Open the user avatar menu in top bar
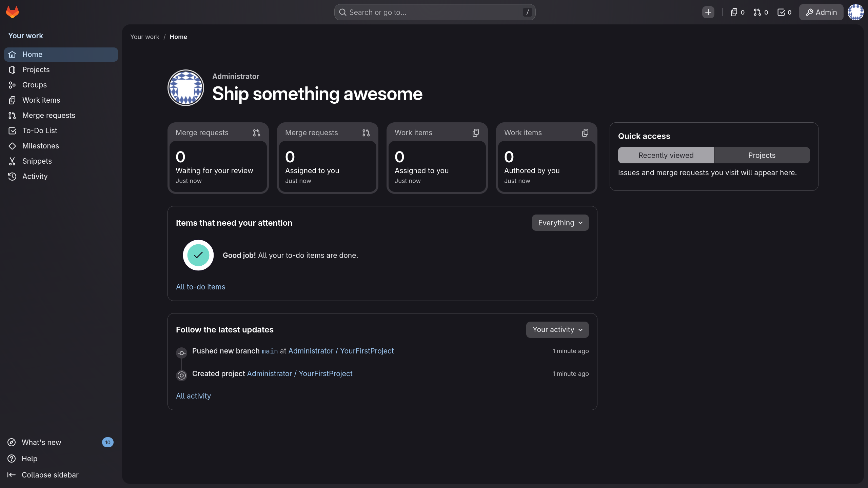Image resolution: width=868 pixels, height=488 pixels. tap(856, 12)
